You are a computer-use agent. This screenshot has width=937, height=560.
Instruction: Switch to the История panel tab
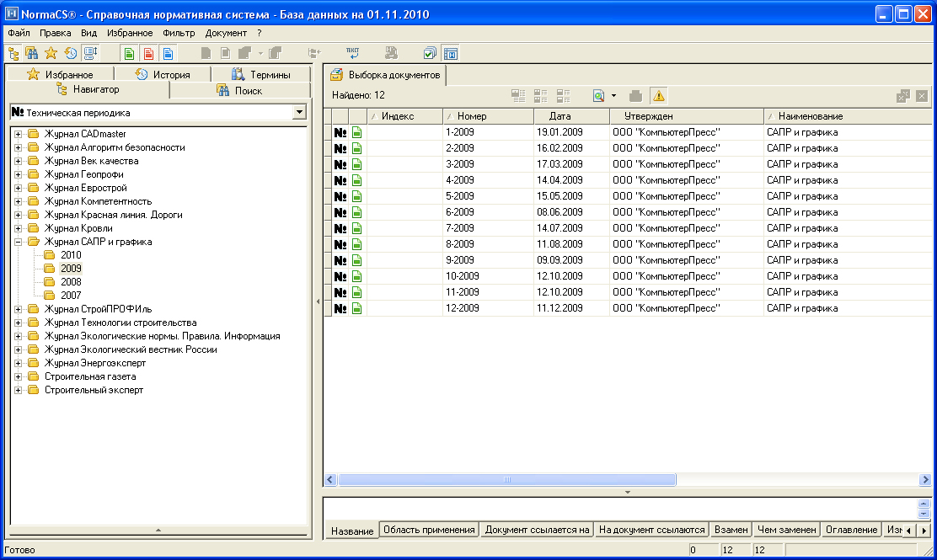pos(163,74)
